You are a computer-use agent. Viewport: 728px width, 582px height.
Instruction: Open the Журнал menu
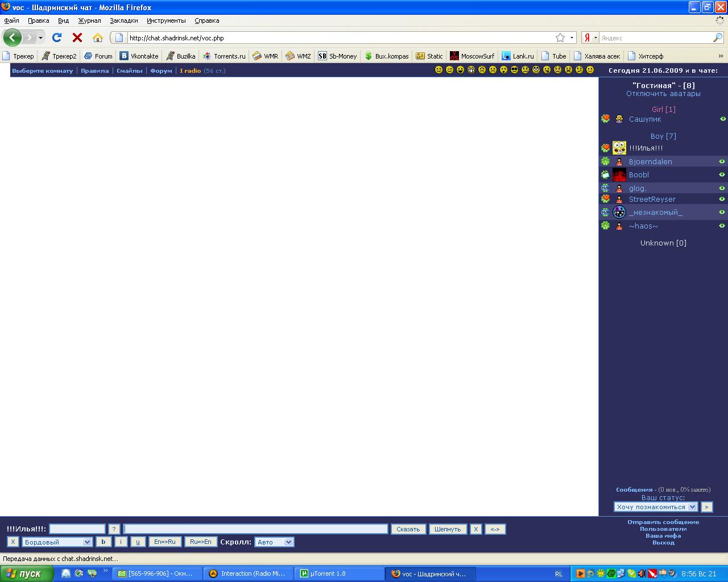point(89,20)
